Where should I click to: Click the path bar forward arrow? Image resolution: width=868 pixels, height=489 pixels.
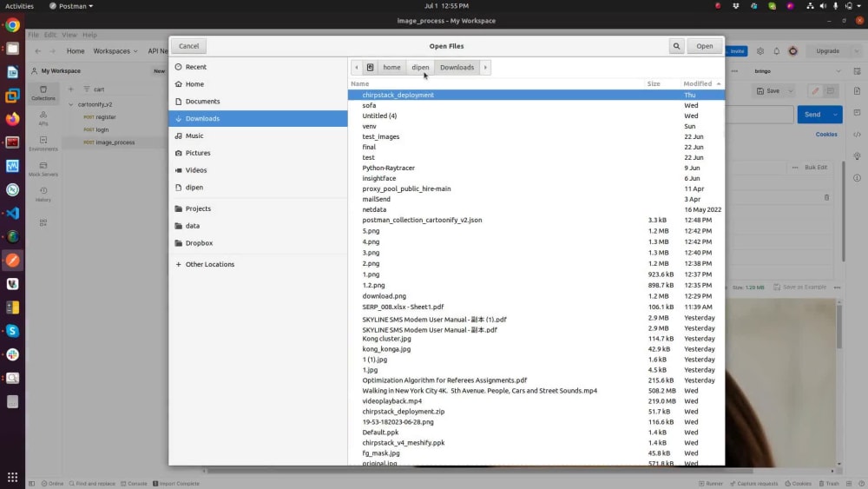click(x=485, y=68)
